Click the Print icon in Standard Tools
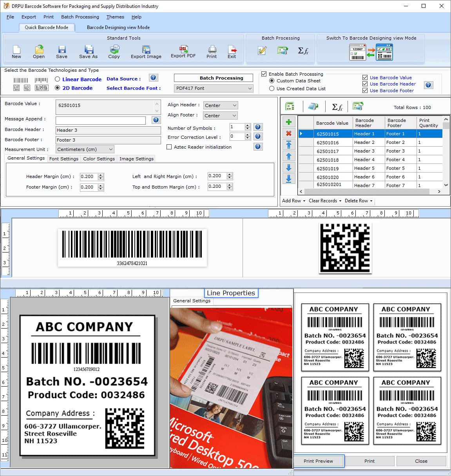This screenshot has width=451, height=476. tap(212, 50)
